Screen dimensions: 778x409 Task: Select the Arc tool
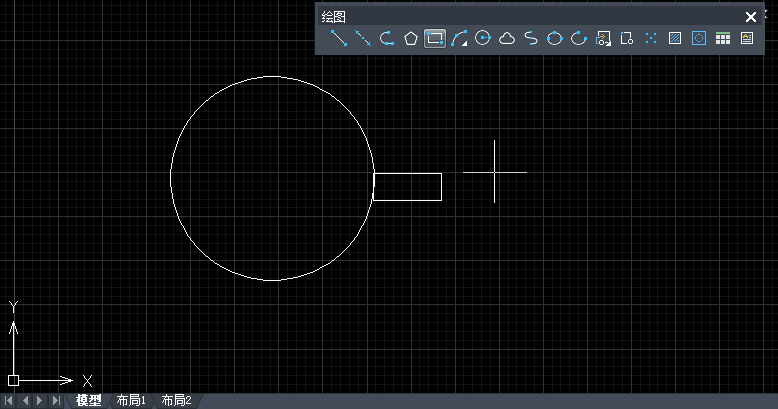(x=459, y=39)
